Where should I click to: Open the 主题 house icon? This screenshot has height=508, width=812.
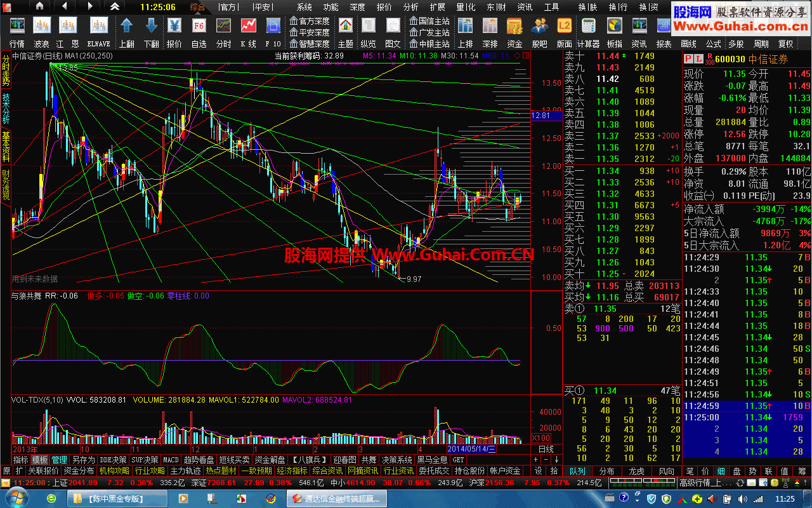pos(345,25)
